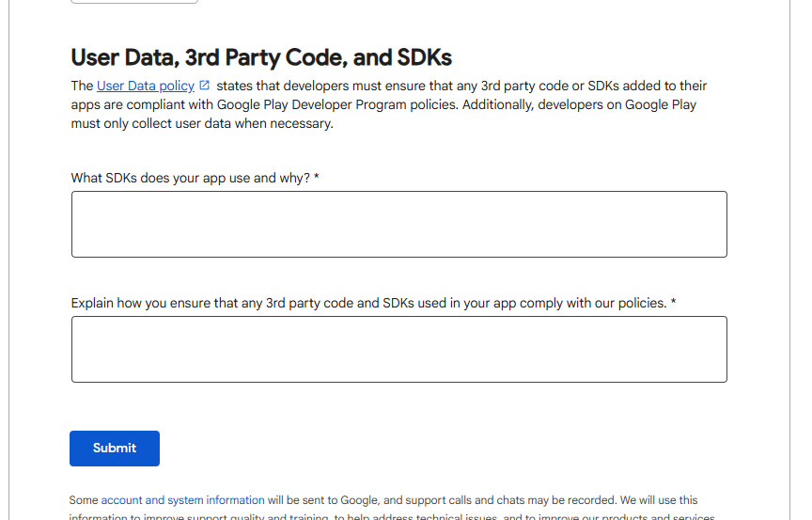Viewport: 812px width, 520px height.
Task: Click the 'must only collect user data when necessary' line
Action: tap(202, 123)
